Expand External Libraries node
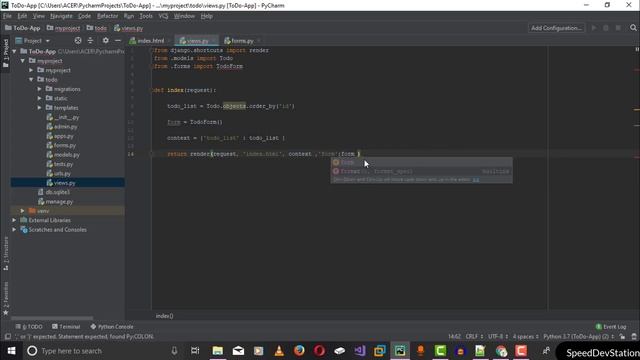 pos(15,220)
